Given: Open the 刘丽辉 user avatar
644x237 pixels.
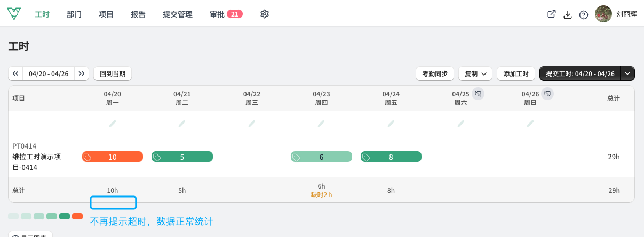Looking at the screenshot, I should tap(603, 14).
